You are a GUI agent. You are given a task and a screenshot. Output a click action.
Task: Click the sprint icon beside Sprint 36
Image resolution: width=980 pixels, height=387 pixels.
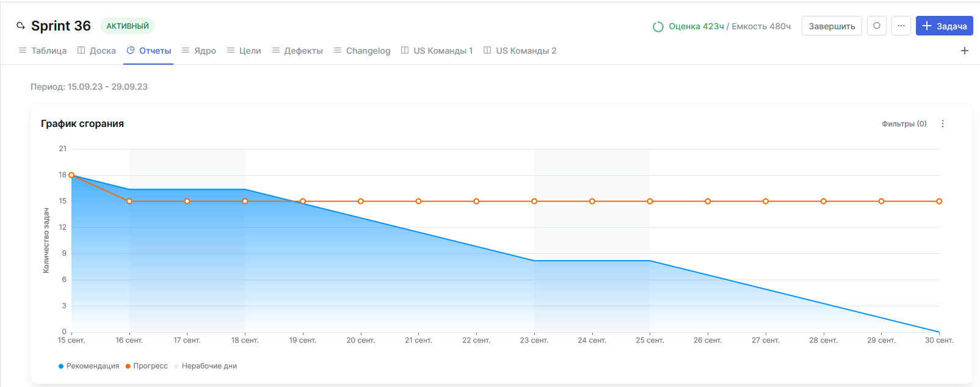(21, 26)
